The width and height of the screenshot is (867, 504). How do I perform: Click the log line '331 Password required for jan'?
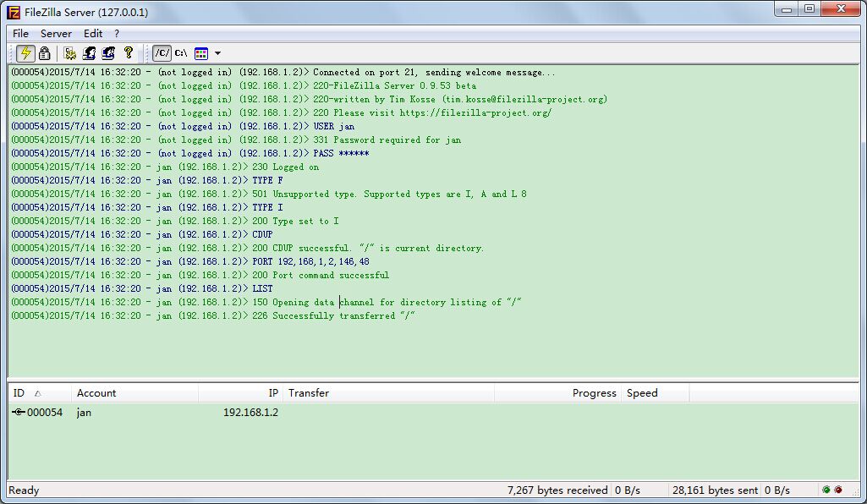click(x=236, y=140)
